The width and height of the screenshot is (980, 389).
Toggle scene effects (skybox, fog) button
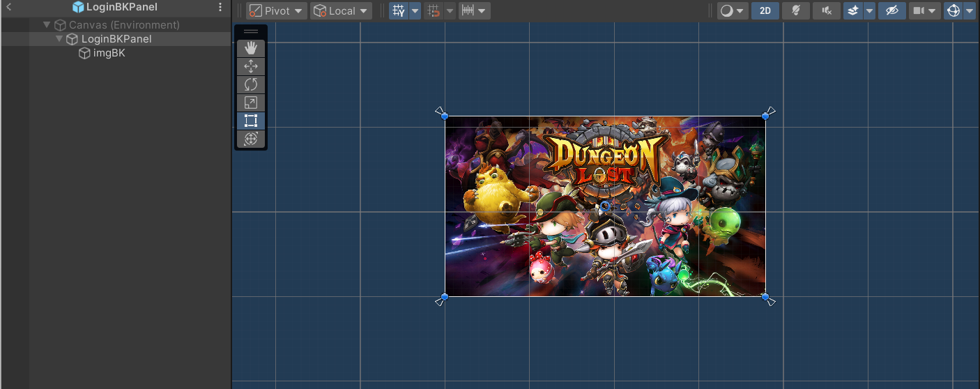853,10
